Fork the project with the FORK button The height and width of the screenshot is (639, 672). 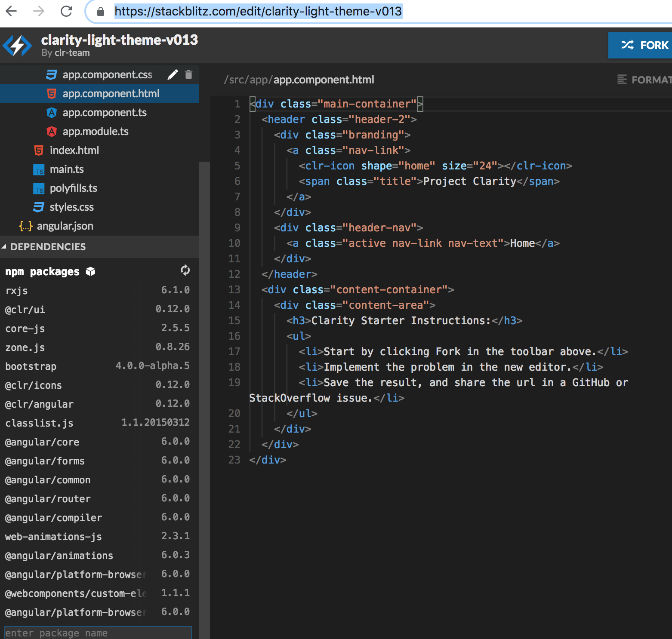click(640, 45)
